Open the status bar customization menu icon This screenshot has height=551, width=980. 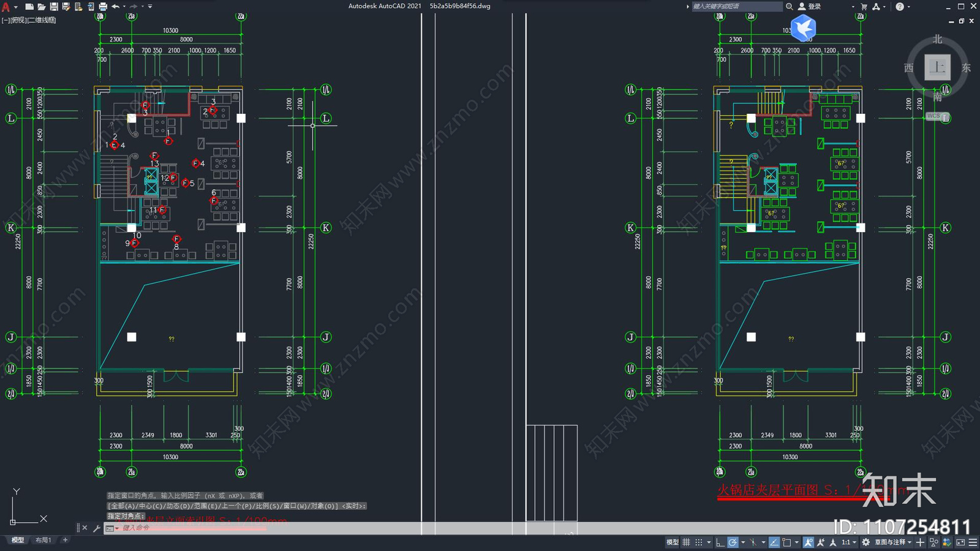[973, 542]
